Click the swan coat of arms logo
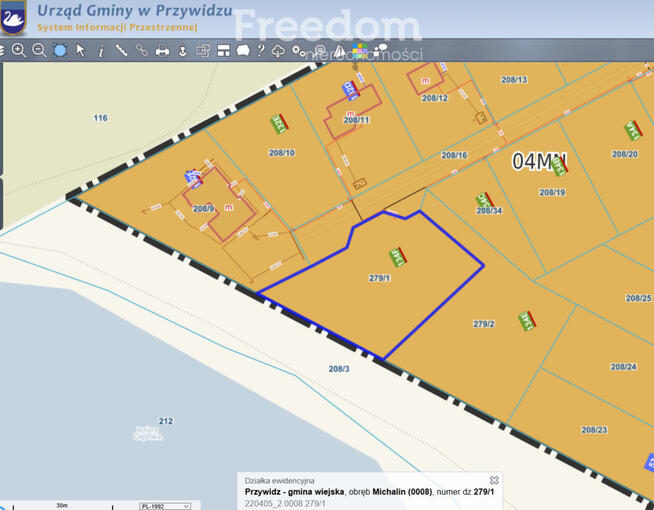654x510 pixels. point(14,18)
